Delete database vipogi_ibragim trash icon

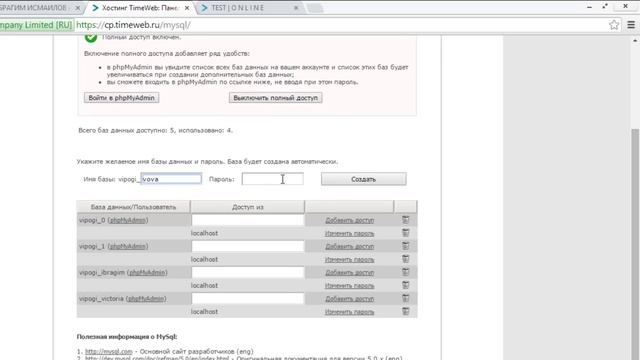point(405,272)
